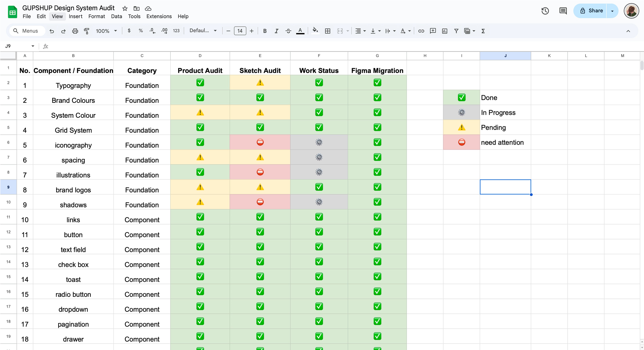Image resolution: width=644 pixels, height=350 pixels.
Task: Click the font size field
Action: point(240,31)
